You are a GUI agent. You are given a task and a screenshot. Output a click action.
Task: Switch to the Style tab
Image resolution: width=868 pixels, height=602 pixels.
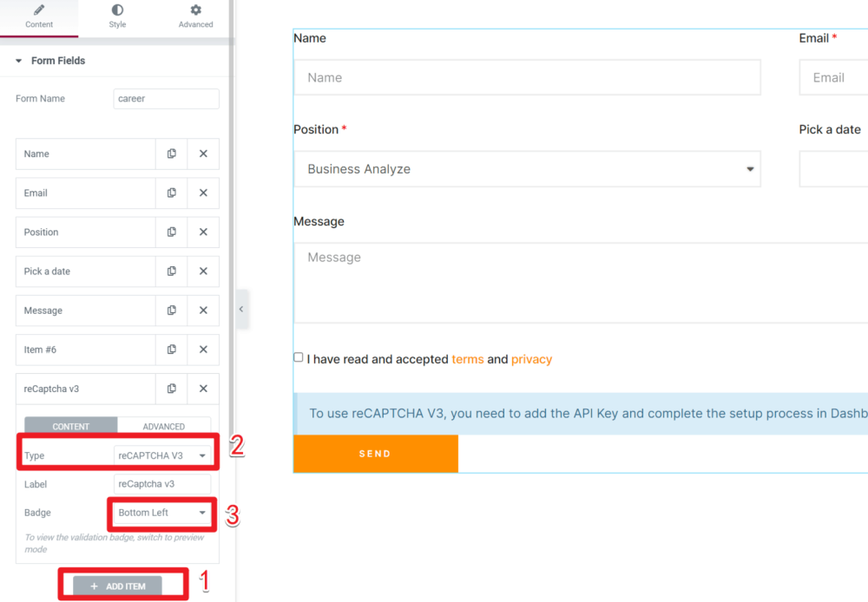[117, 17]
